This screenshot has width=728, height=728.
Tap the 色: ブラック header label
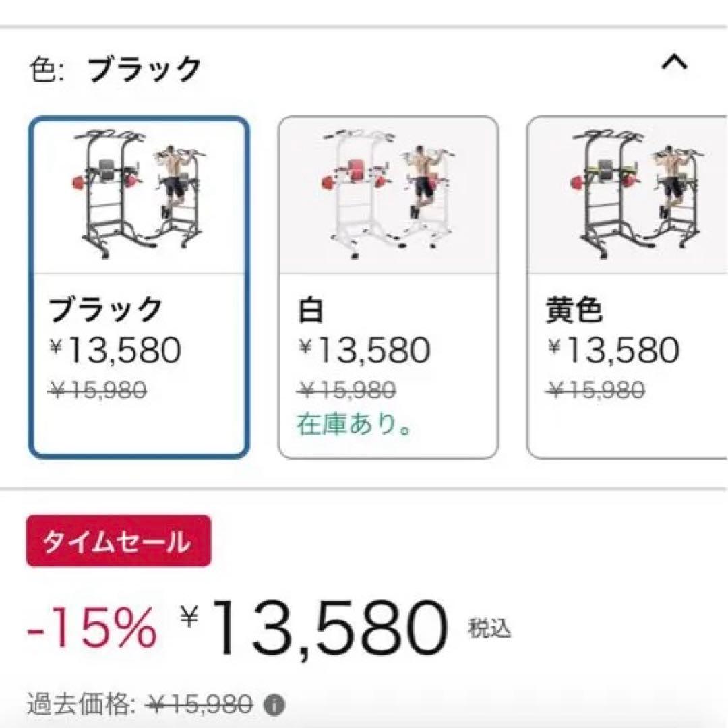point(115,69)
